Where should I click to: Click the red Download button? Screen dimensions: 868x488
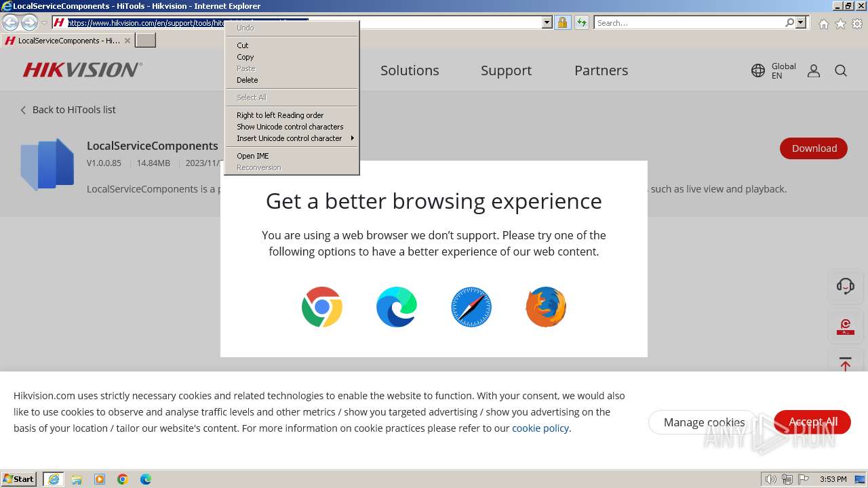(x=814, y=148)
